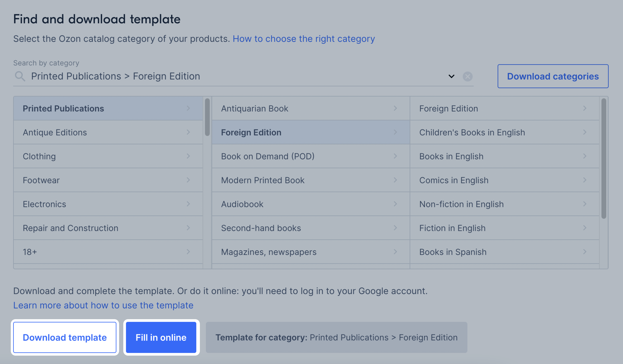Viewport: 623px width, 364px height.
Task: Select Repair and Construction category
Action: (108, 228)
